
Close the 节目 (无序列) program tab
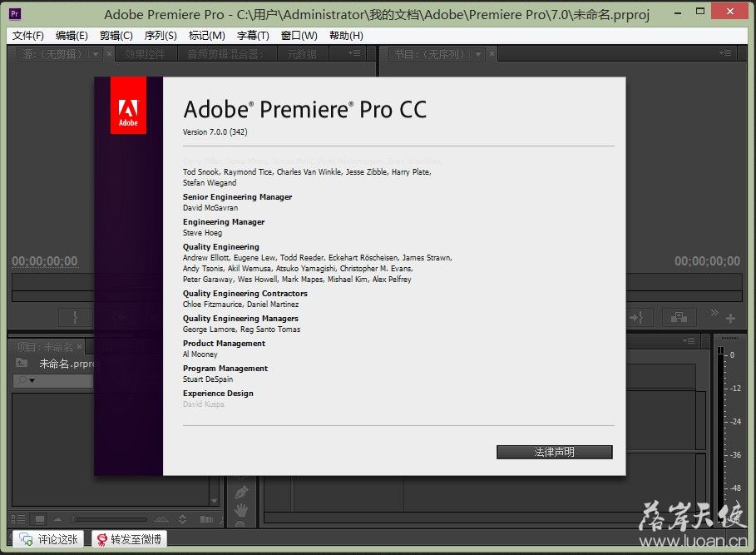[x=492, y=53]
